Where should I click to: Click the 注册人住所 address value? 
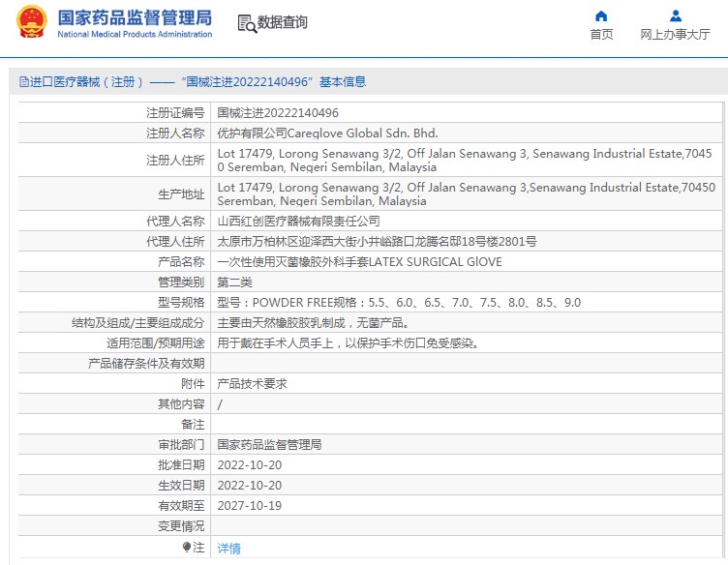(x=465, y=160)
